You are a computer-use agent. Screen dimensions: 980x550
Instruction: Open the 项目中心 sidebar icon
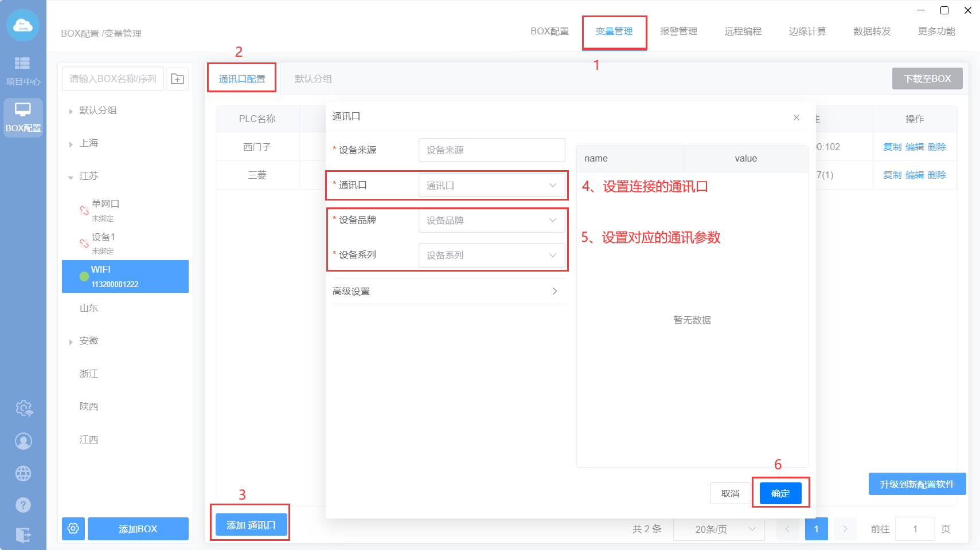coord(23,70)
